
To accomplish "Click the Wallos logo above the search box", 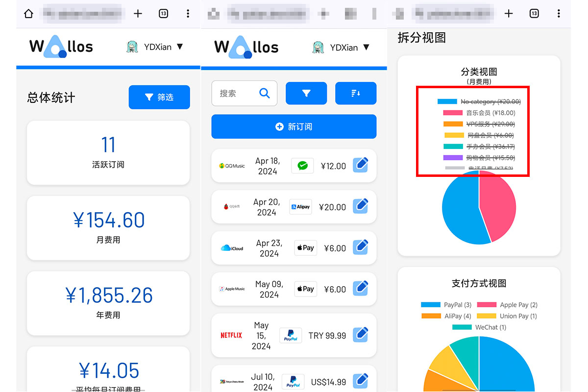I will [246, 47].
